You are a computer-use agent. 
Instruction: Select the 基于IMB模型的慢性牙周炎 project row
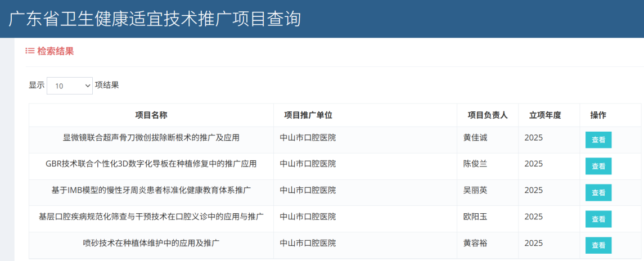click(x=151, y=190)
